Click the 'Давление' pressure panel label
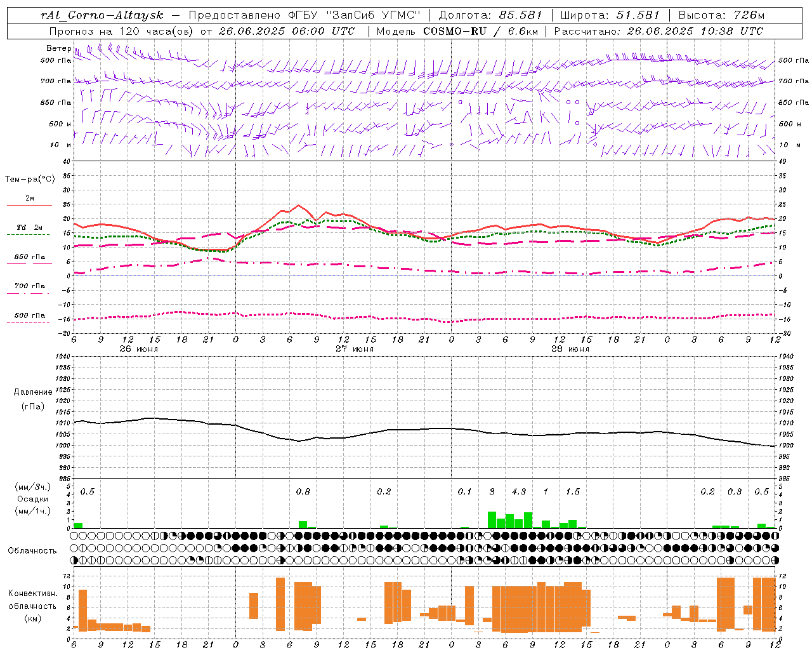812x650 pixels. 33,392
